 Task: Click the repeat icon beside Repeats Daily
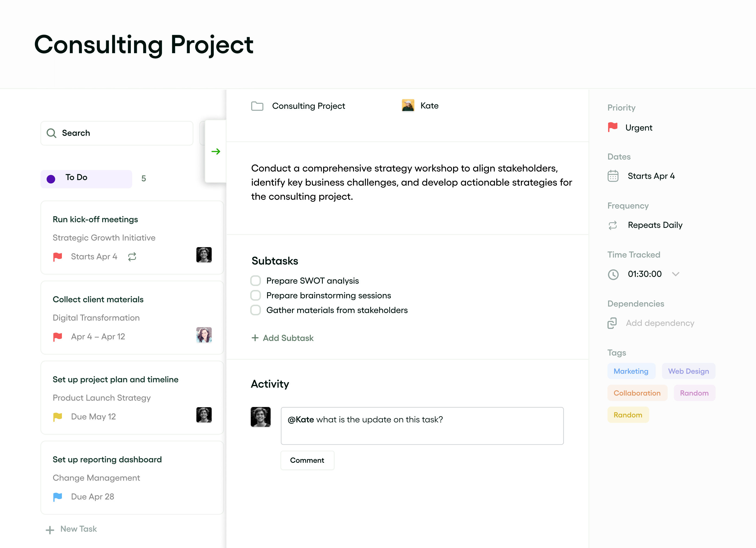tap(613, 225)
